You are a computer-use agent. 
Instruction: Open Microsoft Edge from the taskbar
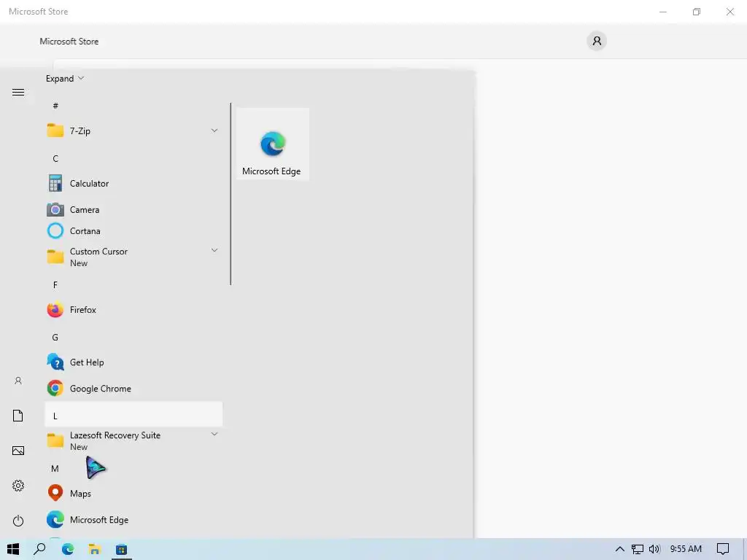click(68, 549)
